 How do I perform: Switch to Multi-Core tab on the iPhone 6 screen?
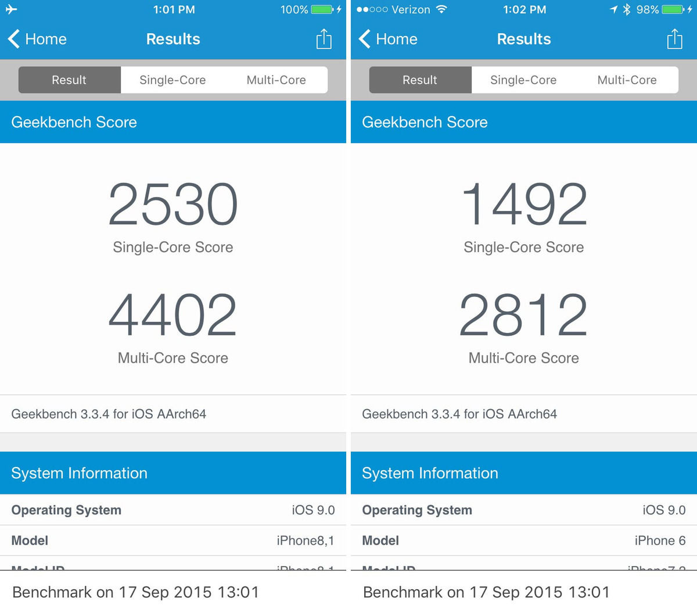pyautogui.click(x=627, y=80)
